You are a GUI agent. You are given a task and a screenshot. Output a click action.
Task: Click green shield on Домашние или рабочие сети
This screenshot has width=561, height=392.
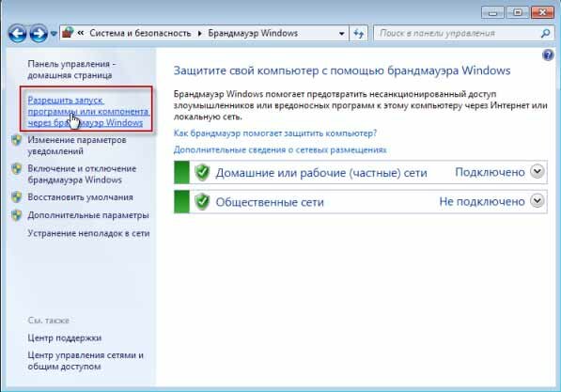202,172
